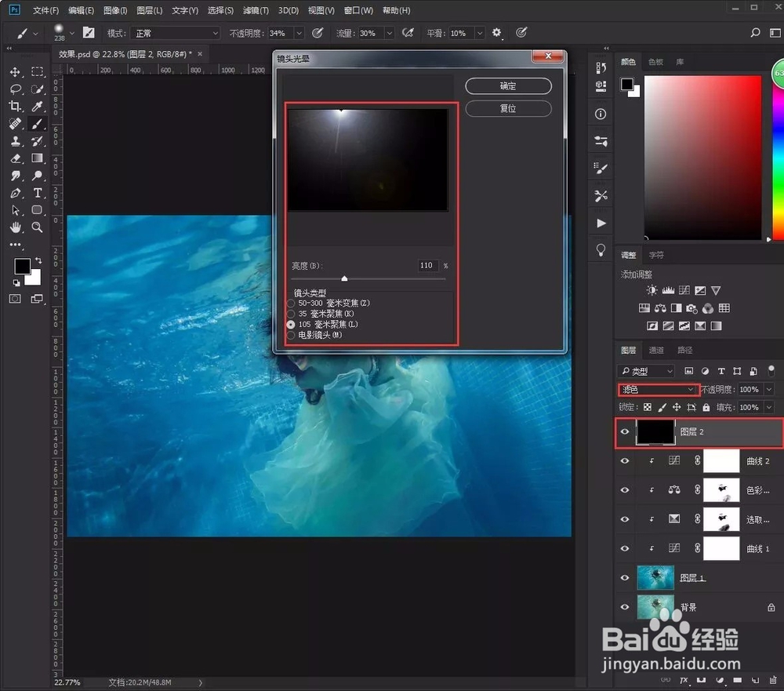Select the Lasso tool

tap(16, 90)
